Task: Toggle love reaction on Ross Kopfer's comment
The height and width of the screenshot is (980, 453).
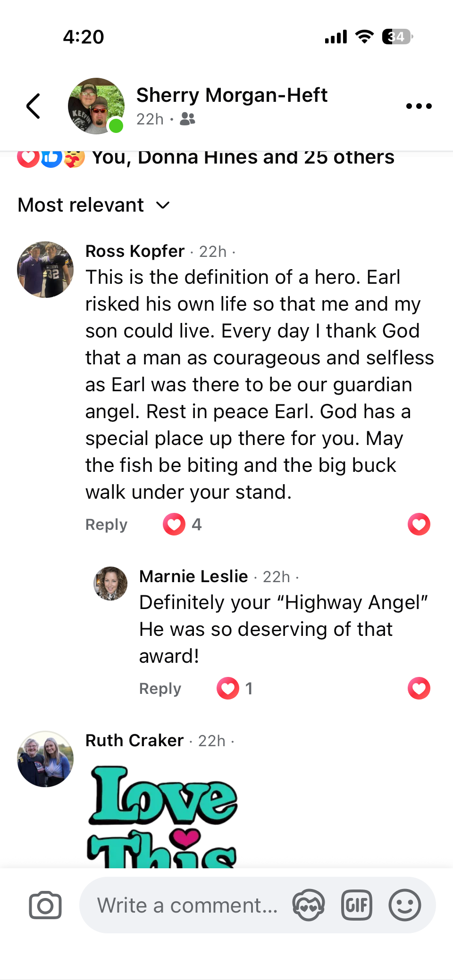Action: coord(419,524)
